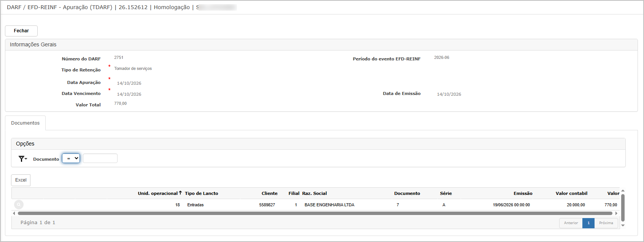This screenshot has height=242, width=644.
Task: Click the emission date 19/06/2026 00:00:00
Action: pyautogui.click(x=511, y=205)
